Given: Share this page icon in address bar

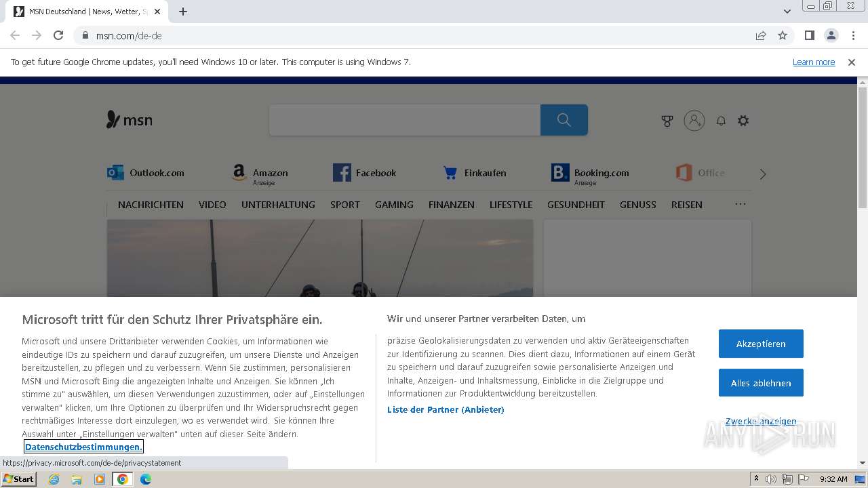Looking at the screenshot, I should (761, 35).
